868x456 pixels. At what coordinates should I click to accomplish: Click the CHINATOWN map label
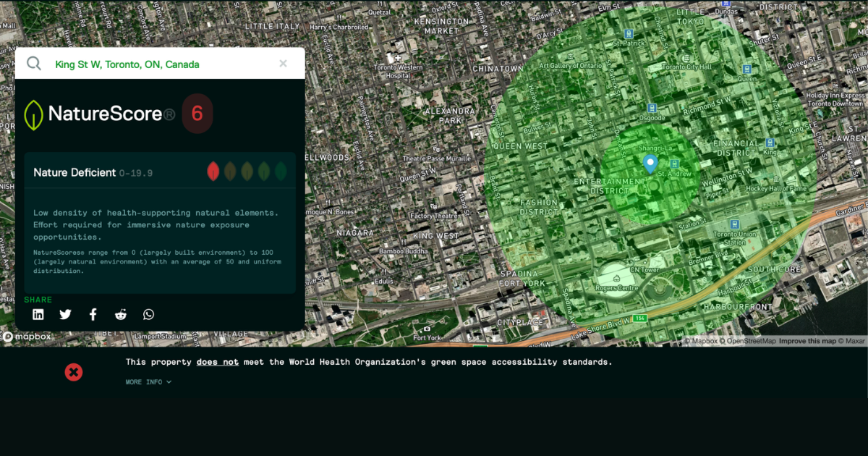(x=497, y=69)
